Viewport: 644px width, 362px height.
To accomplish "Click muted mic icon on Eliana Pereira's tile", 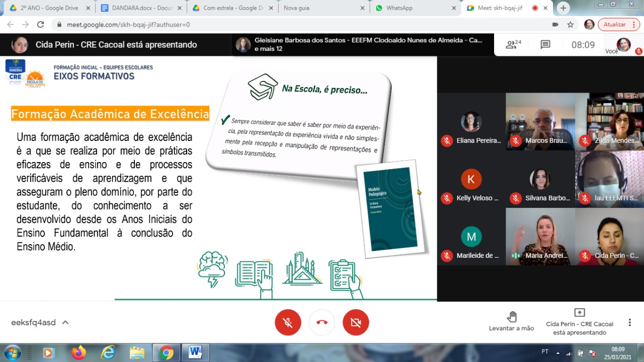I will [447, 141].
